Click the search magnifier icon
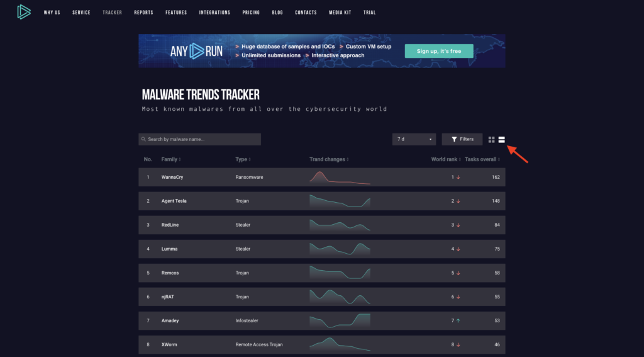644x357 pixels. 143,139
